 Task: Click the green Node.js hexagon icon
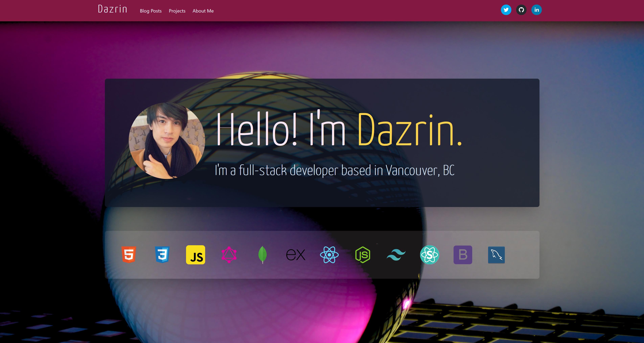(x=363, y=255)
